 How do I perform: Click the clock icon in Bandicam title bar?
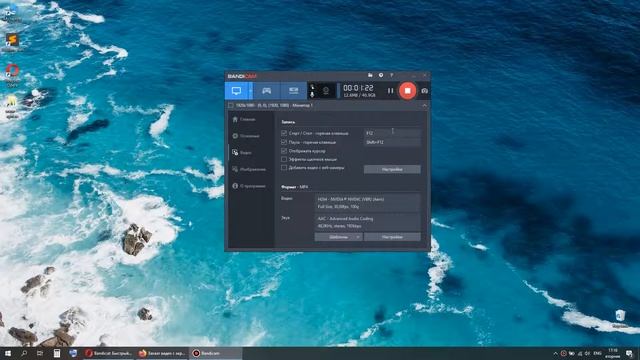tap(381, 76)
